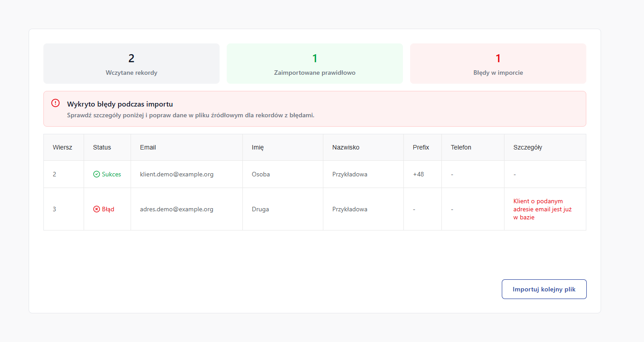Click the name Osoba in the table
Screen dimensions: 644x342
(261, 174)
